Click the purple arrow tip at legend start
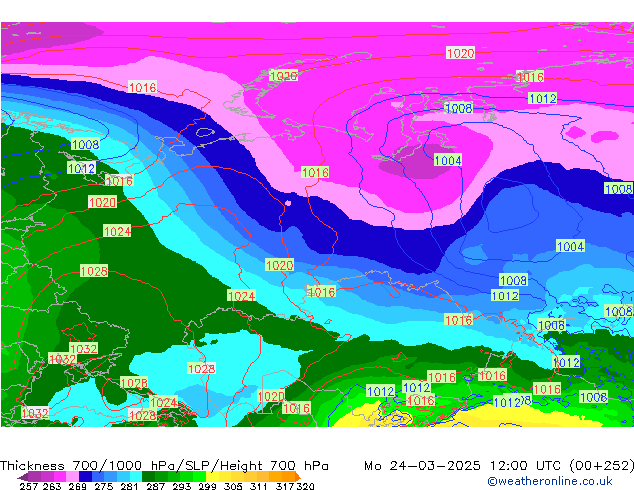634x490 pixels. (22, 477)
